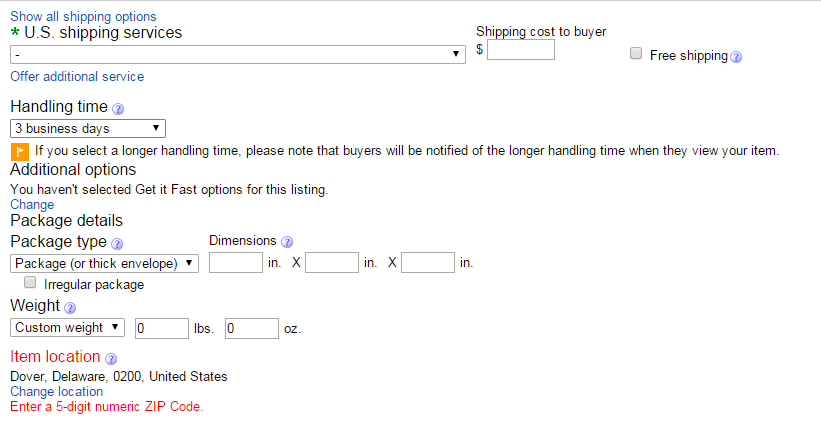Check the Irregular package option
The height and width of the screenshot is (423, 821).
29,283
